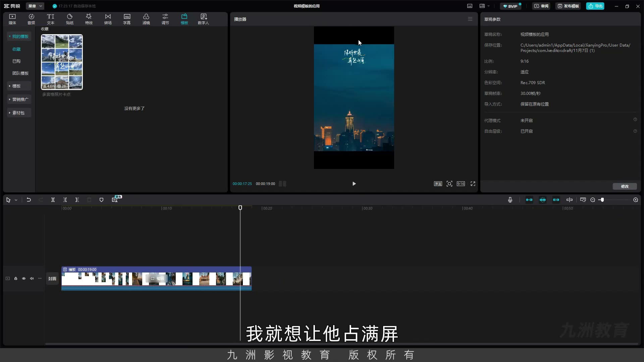Split the clip at the playhead
The height and width of the screenshot is (362, 644).
(53, 200)
